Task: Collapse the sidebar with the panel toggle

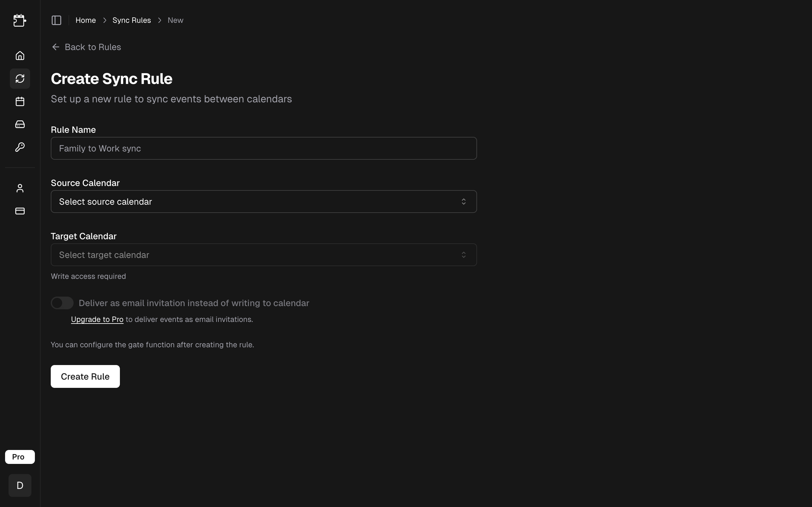Action: pyautogui.click(x=56, y=20)
